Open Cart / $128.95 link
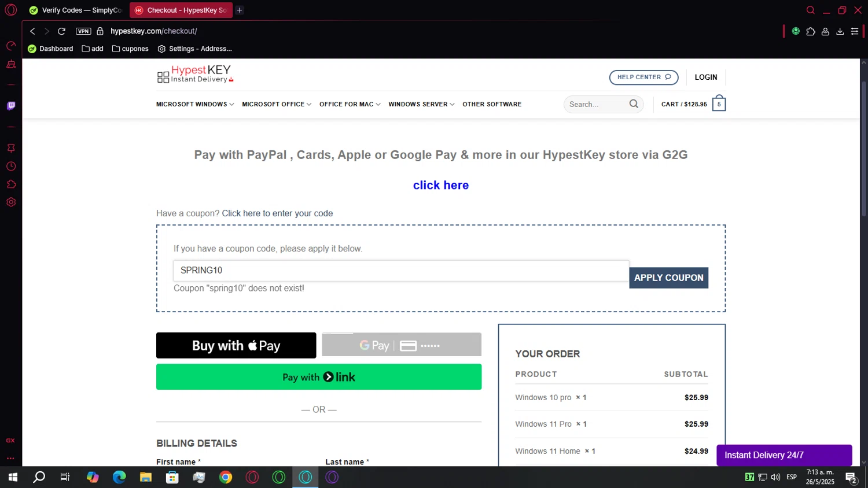This screenshot has height=488, width=868. [x=684, y=104]
